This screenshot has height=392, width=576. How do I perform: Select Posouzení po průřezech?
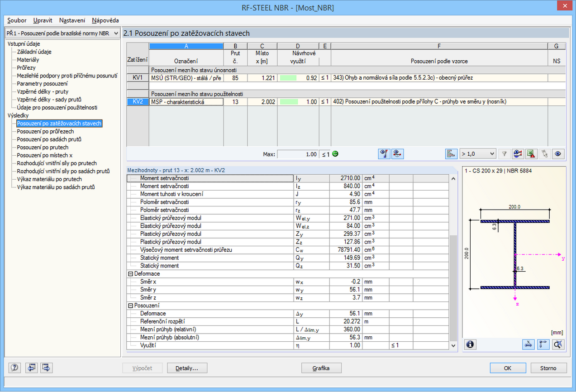click(x=45, y=131)
